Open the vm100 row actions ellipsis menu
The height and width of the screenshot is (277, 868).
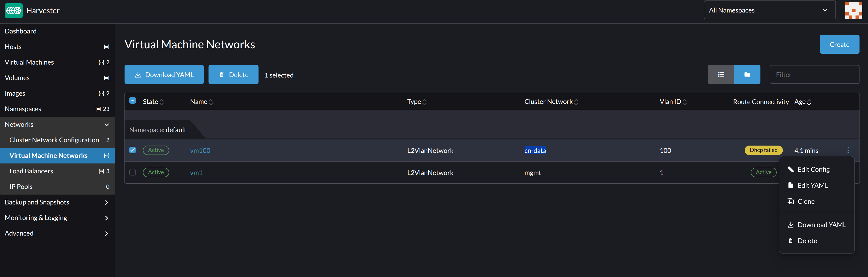pyautogui.click(x=848, y=151)
